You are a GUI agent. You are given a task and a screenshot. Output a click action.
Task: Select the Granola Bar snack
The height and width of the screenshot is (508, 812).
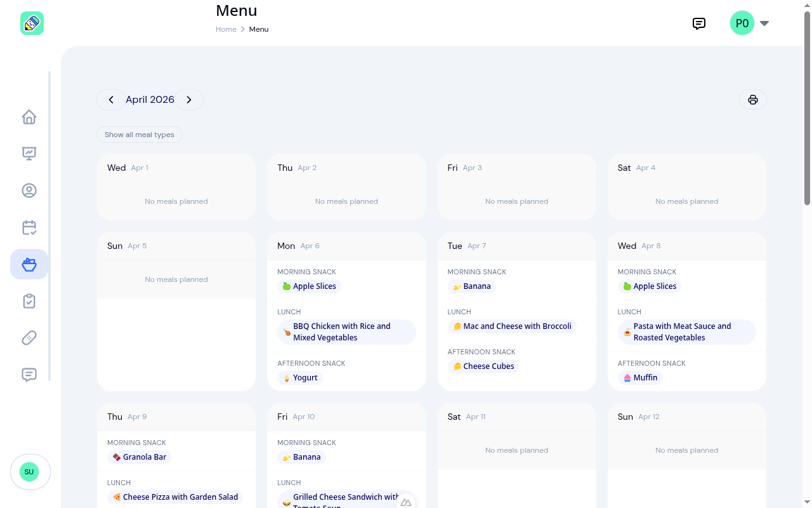click(139, 457)
